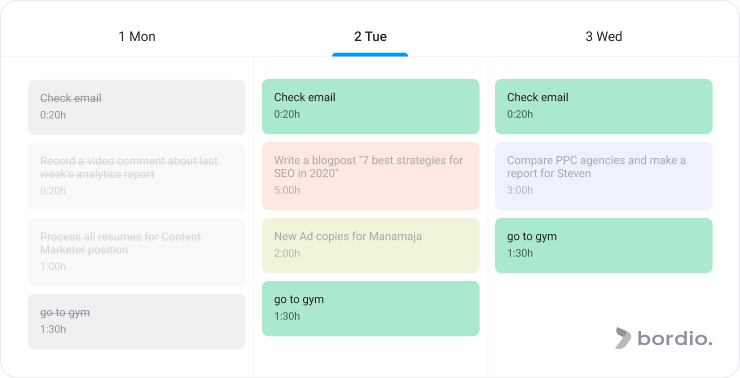Select Compare PPC agencies task card
Screen dimensions: 740x378
604,176
